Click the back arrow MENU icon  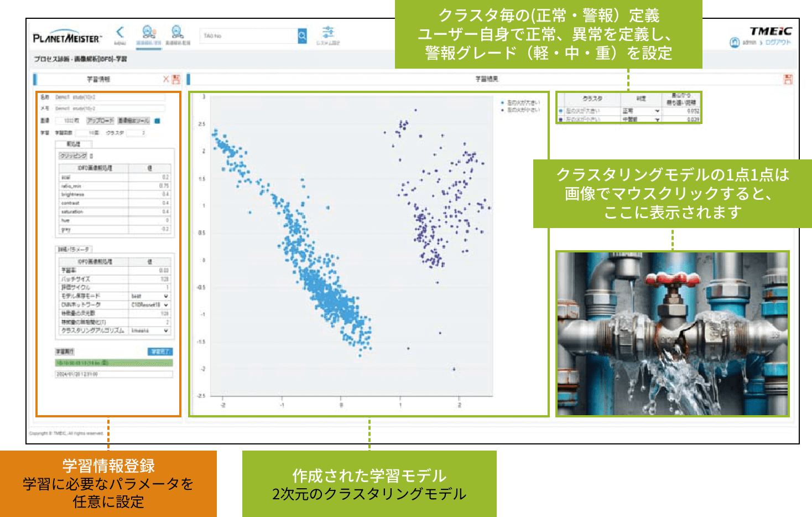(x=120, y=34)
